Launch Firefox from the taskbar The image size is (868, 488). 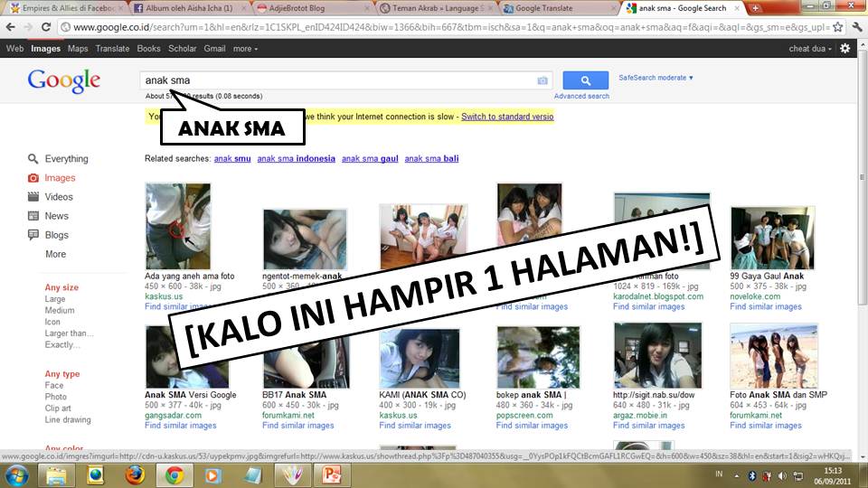tap(135, 476)
